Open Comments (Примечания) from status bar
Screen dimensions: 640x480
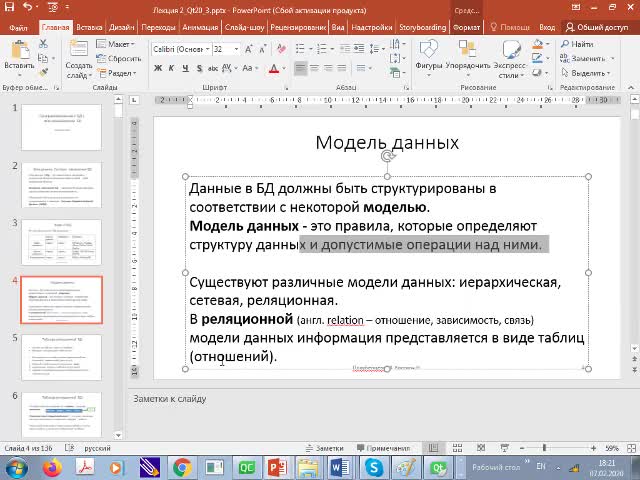[x=383, y=448]
